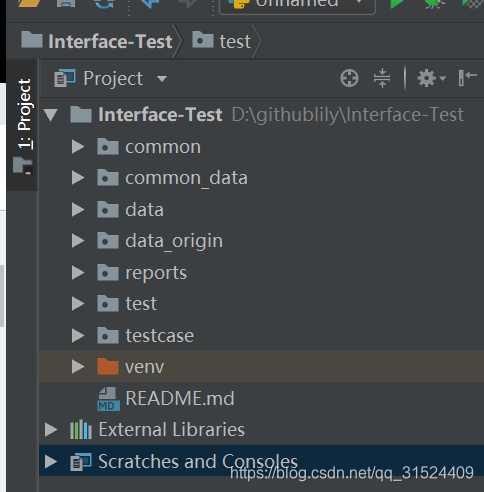This screenshot has width=484, height=492.
Task: Expand the testcase folder arrow
Action: [78, 335]
